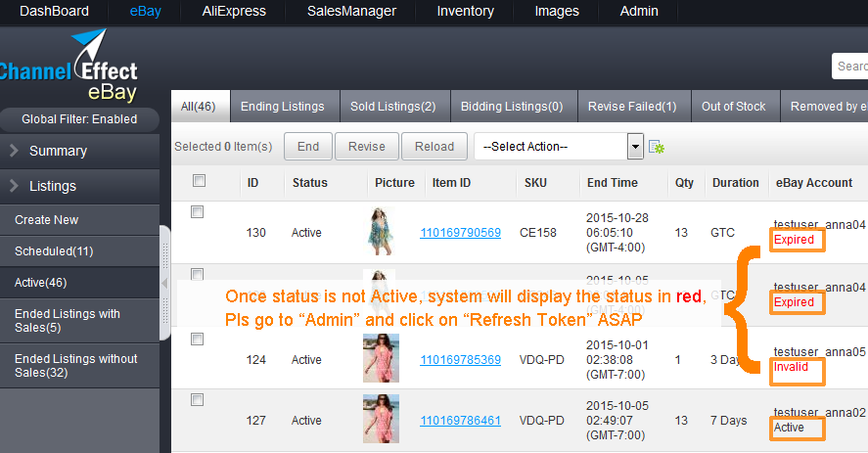Open the eBay top menu
The height and width of the screenshot is (453, 868).
(x=146, y=11)
